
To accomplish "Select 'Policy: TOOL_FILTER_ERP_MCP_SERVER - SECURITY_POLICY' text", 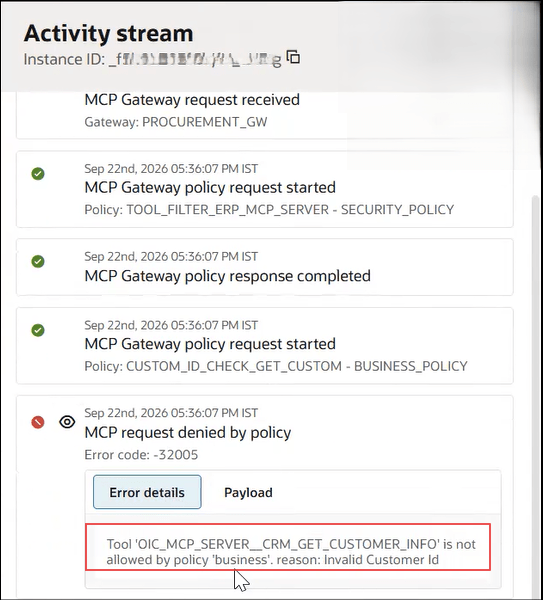I will point(269,210).
